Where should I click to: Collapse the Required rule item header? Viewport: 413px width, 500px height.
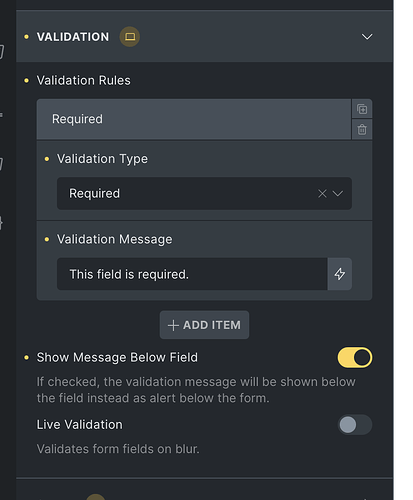point(194,119)
